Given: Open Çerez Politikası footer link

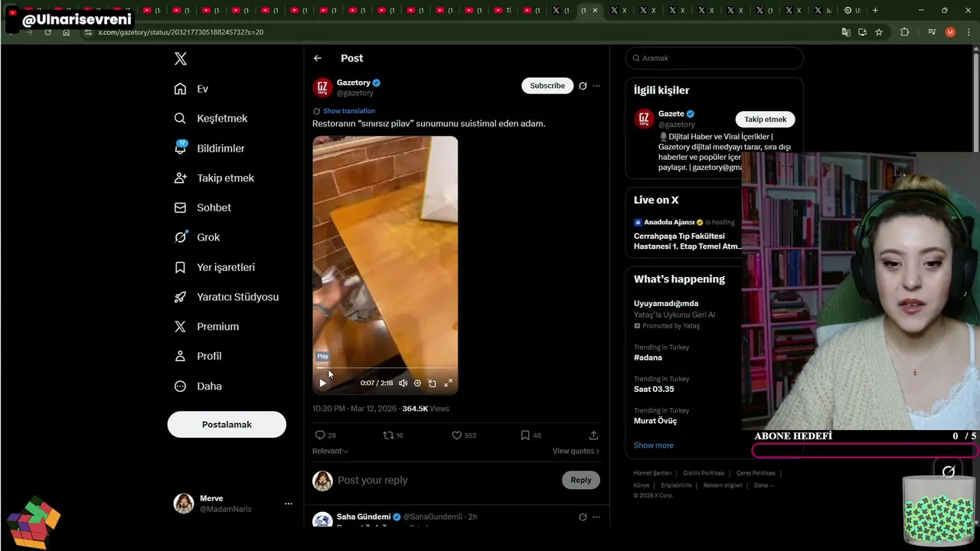Looking at the screenshot, I should click(x=756, y=473).
